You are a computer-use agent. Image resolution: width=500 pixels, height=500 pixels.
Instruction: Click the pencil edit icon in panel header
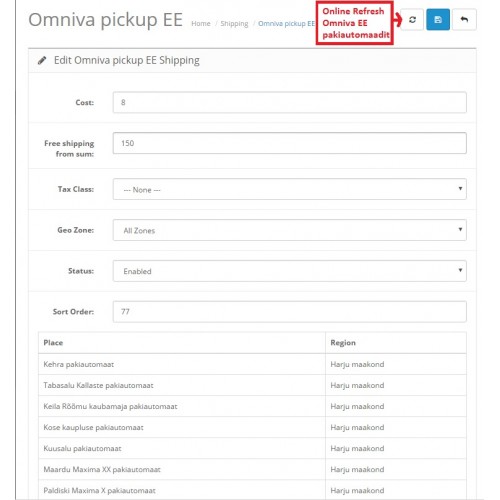[42, 60]
